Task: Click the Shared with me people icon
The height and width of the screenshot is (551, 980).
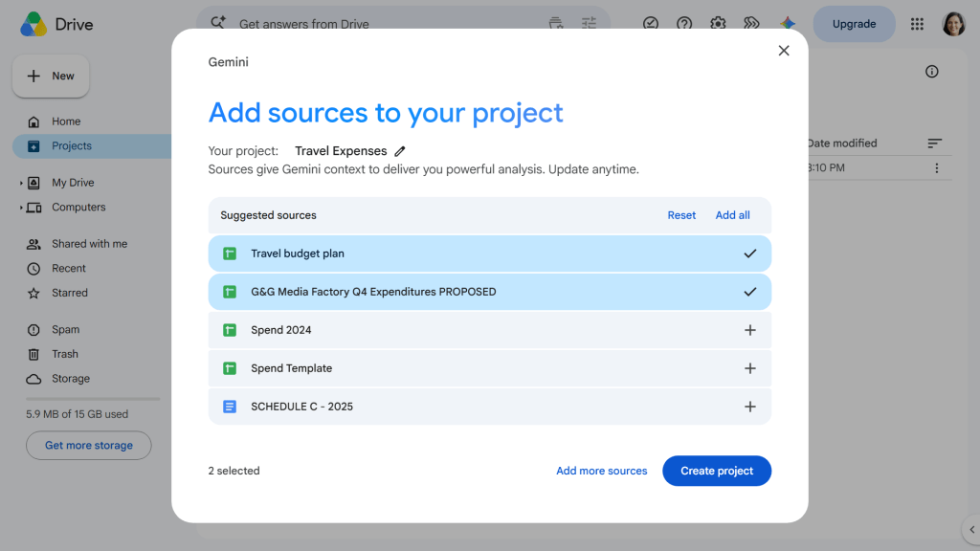Action: coord(33,244)
